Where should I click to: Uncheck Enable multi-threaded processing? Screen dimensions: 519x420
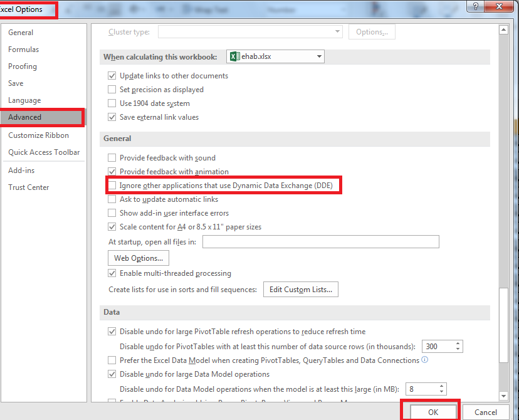tap(112, 273)
